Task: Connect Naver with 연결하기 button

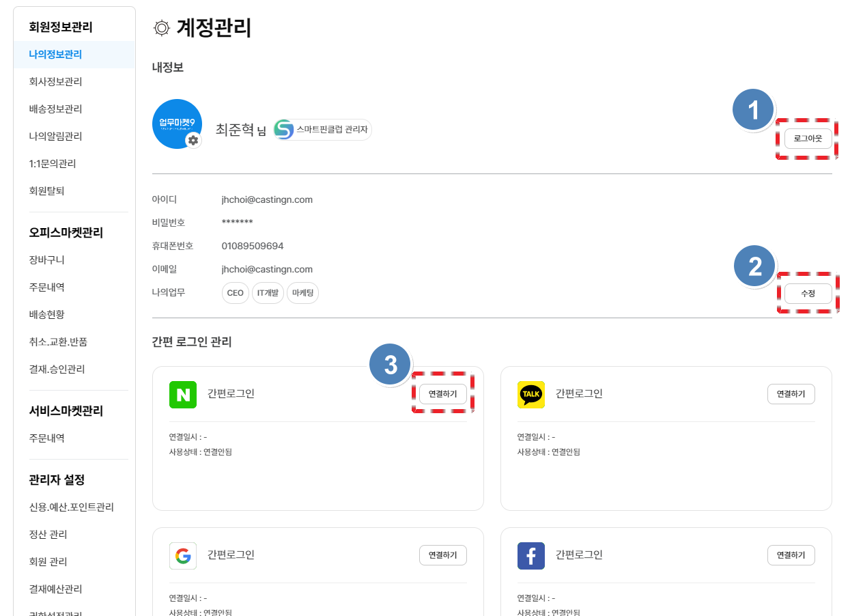Action: [x=442, y=394]
